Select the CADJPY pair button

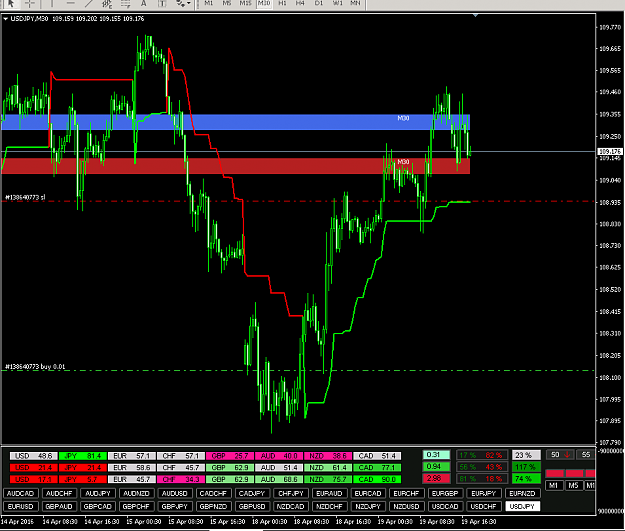(x=252, y=494)
